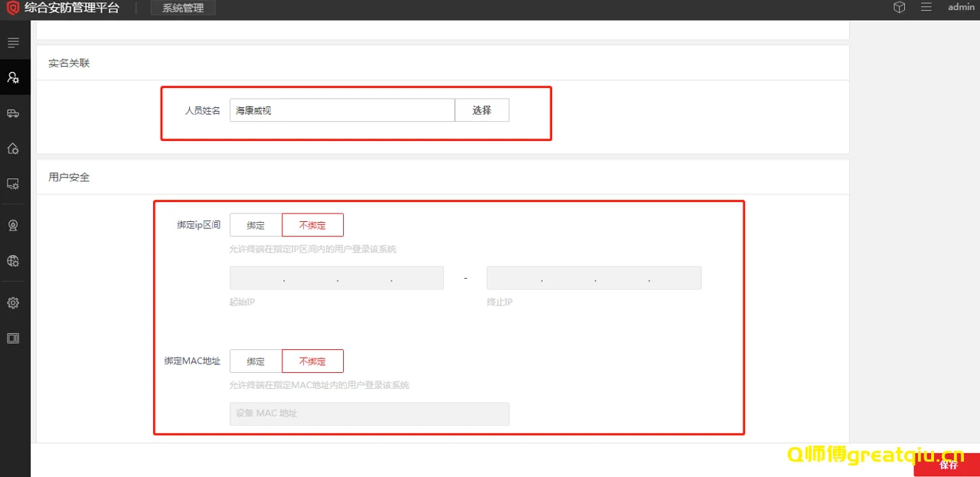This screenshot has width=980, height=477.
Task: Click the panel layout icon in sidebar
Action: [x=13, y=338]
